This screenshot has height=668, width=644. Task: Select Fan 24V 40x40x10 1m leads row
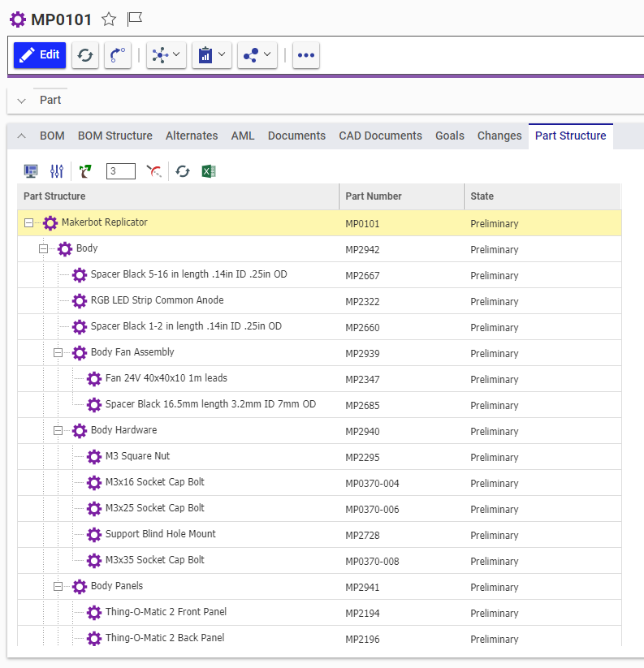pyautogui.click(x=319, y=379)
